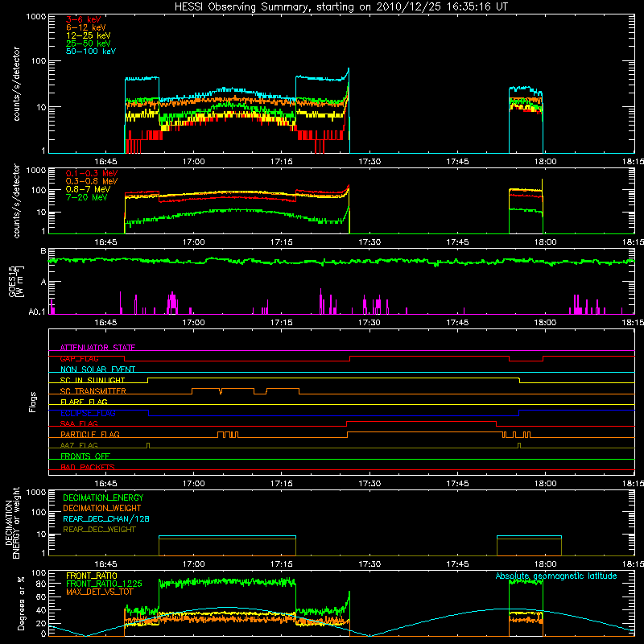The height and width of the screenshot is (644, 644).
Task: Click the yellow FRONT_RATIO legend label
Action: (x=92, y=576)
